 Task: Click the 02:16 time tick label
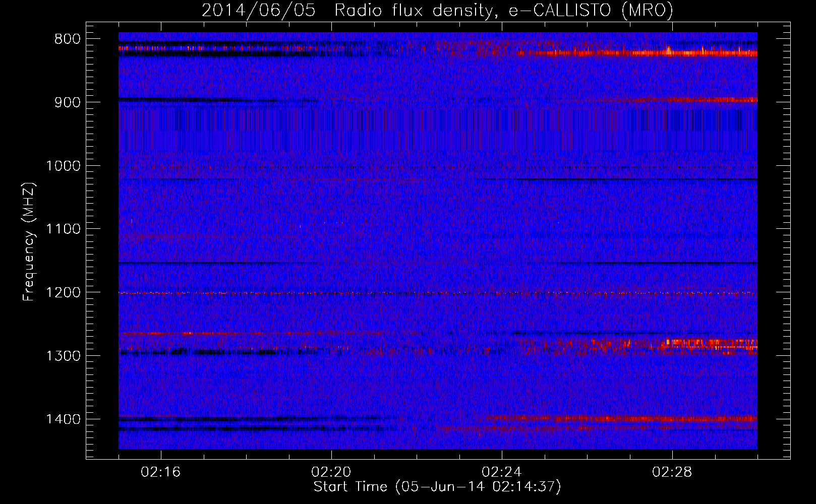point(161,472)
